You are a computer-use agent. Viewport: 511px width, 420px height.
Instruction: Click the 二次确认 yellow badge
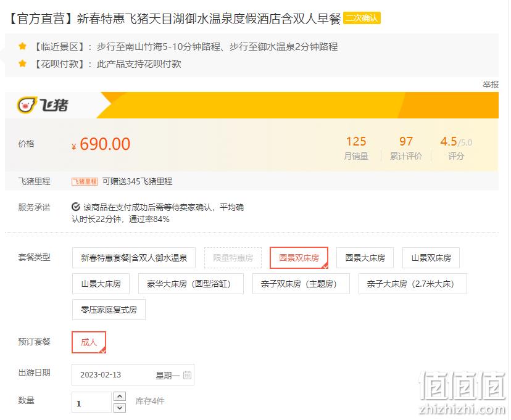[x=362, y=18]
